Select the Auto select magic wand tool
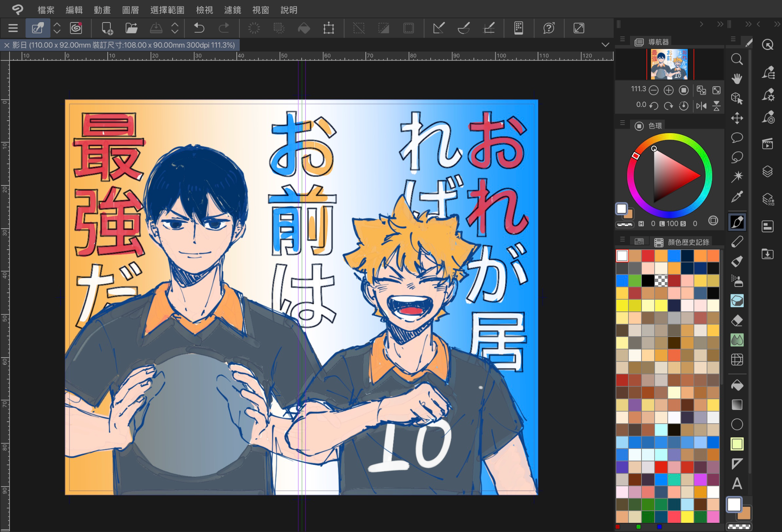This screenshot has height=532, width=782. (x=737, y=177)
